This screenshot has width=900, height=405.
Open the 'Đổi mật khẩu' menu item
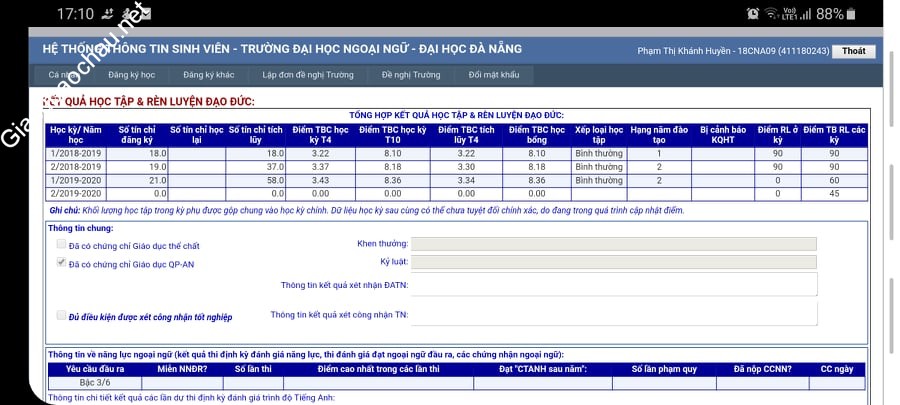[494, 75]
